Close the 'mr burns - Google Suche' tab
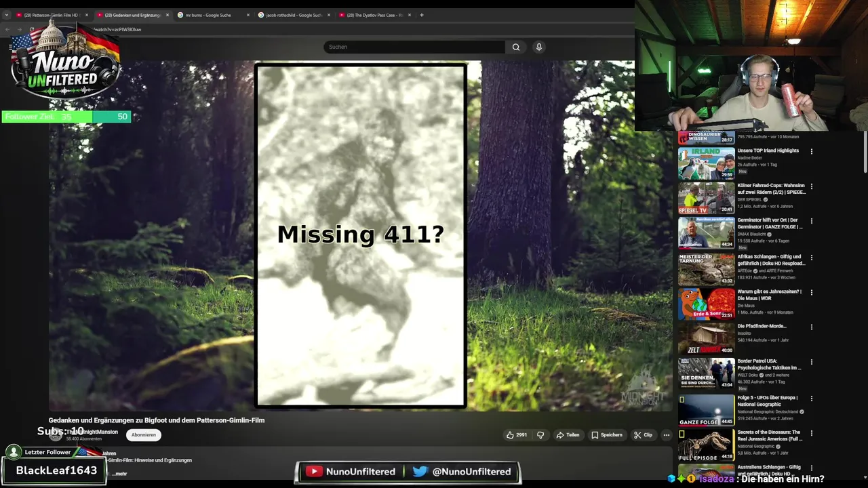The image size is (868, 488). [248, 15]
